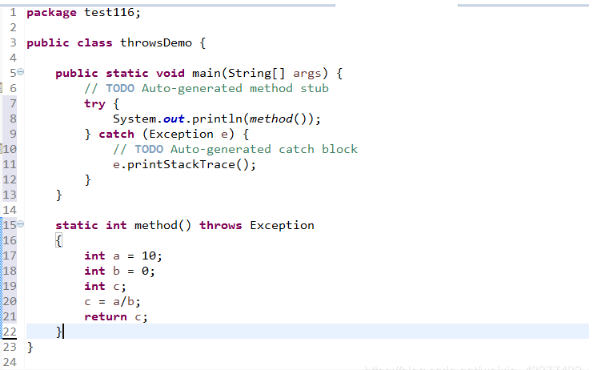Select line number 24 in the gutter

tap(10, 362)
